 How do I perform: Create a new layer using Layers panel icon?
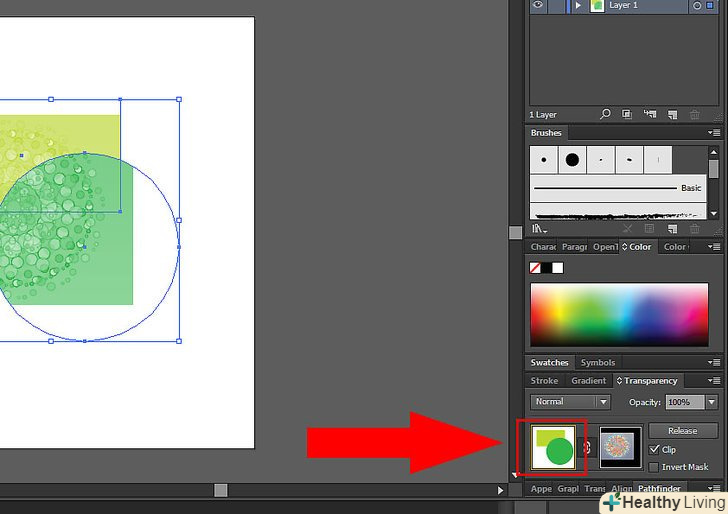pyautogui.click(x=672, y=115)
